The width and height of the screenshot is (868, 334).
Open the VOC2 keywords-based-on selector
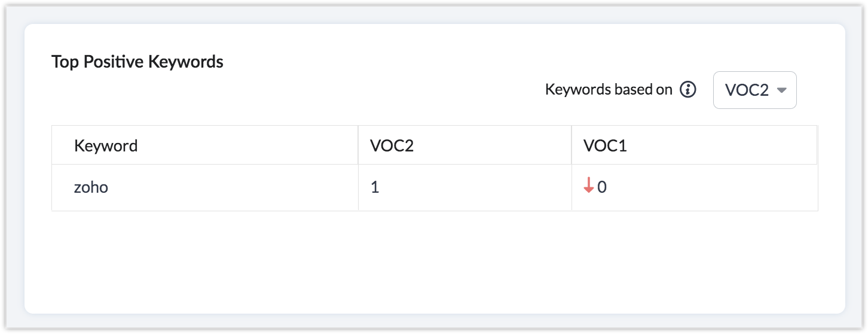pos(747,90)
